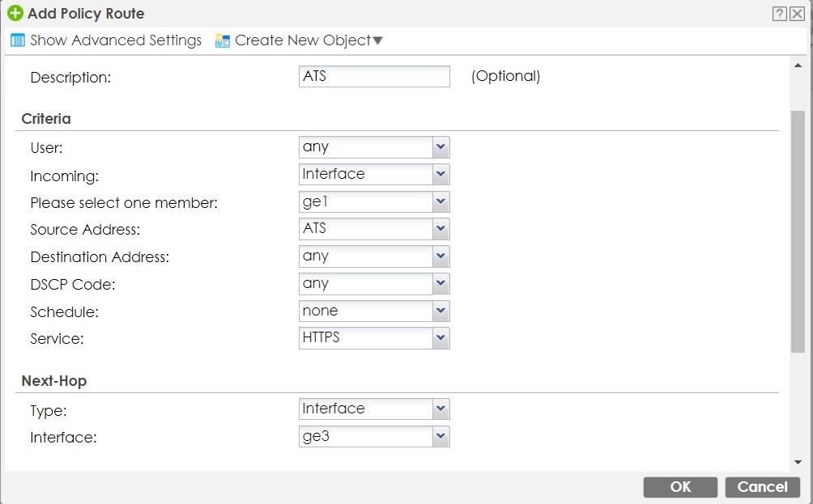Expand the Schedule dropdown
The width and height of the screenshot is (813, 504).
[441, 311]
